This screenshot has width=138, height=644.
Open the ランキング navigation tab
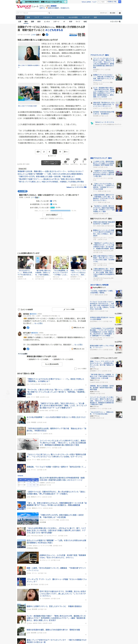(86, 17)
